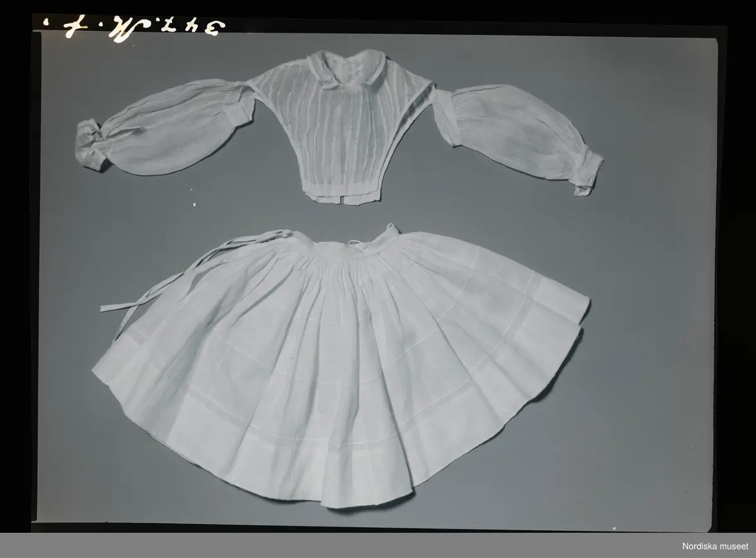Click the black negative border on right side
Viewport: 756px width, 558px height.
737,283
